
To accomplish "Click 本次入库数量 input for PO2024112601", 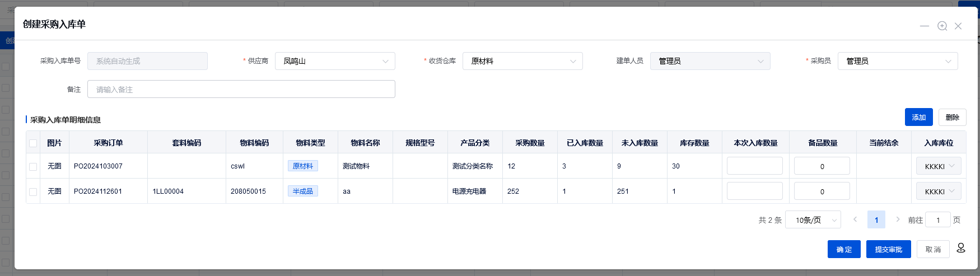I will pos(755,191).
